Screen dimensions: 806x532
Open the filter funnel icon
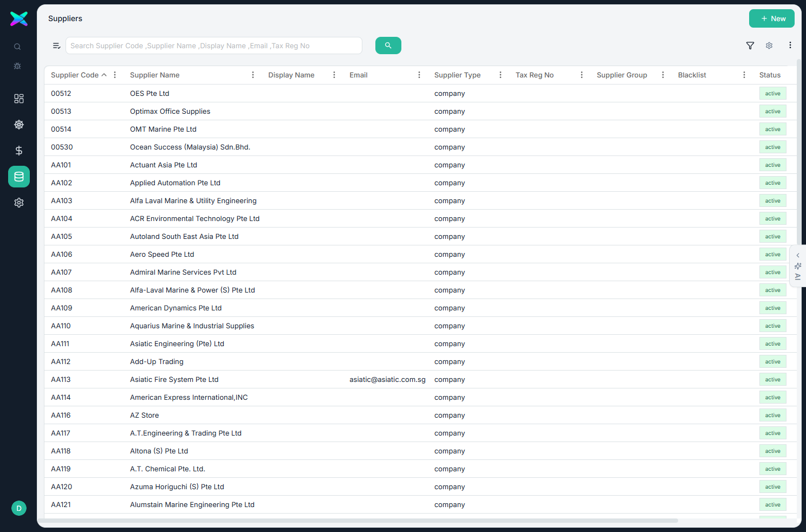[750, 46]
